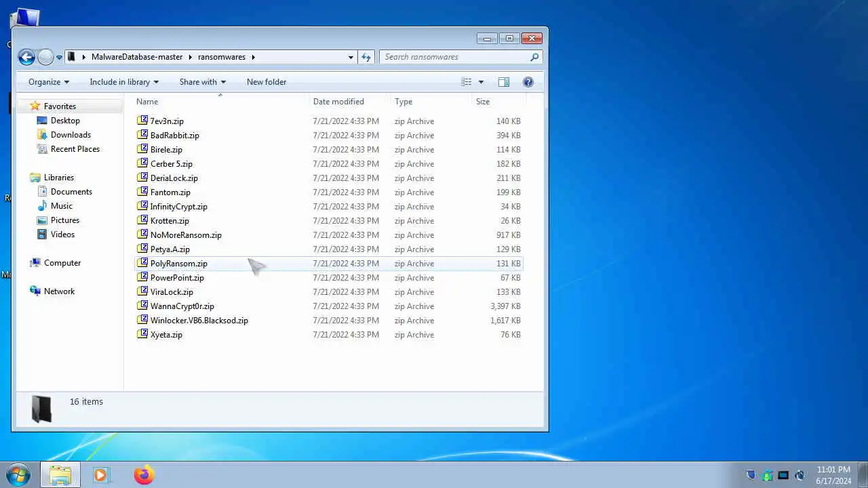Click the Fantom.zip file icon

142,192
